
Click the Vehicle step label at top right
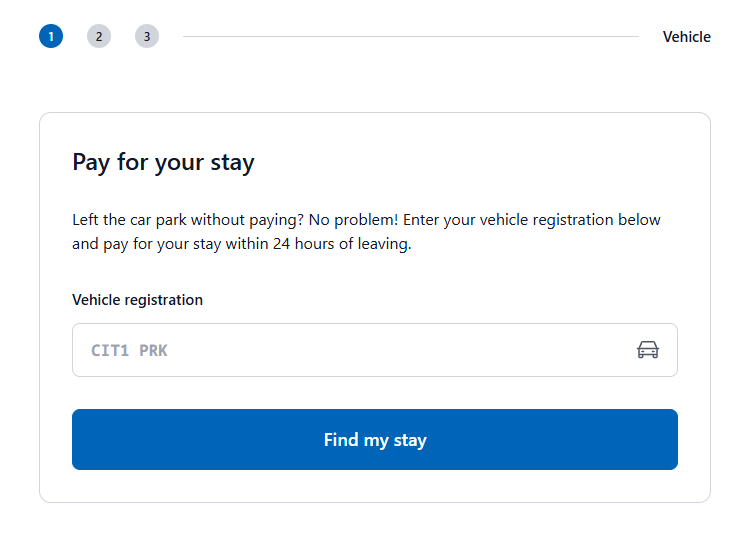686,37
